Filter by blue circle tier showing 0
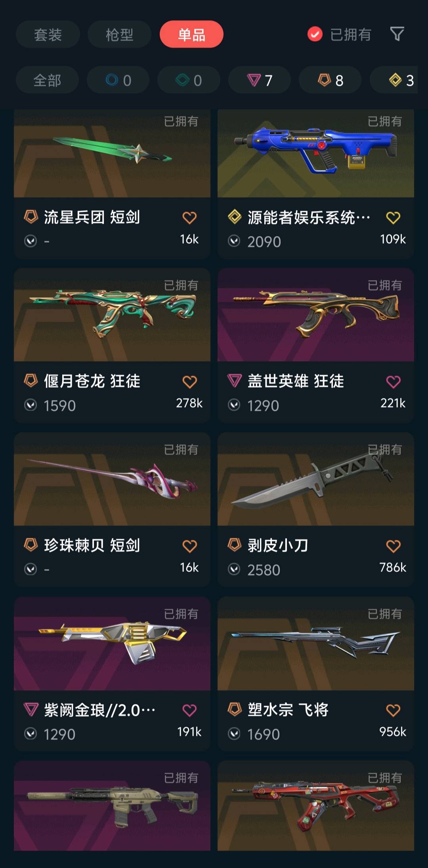Viewport: 428px width, 868px height. point(118,80)
